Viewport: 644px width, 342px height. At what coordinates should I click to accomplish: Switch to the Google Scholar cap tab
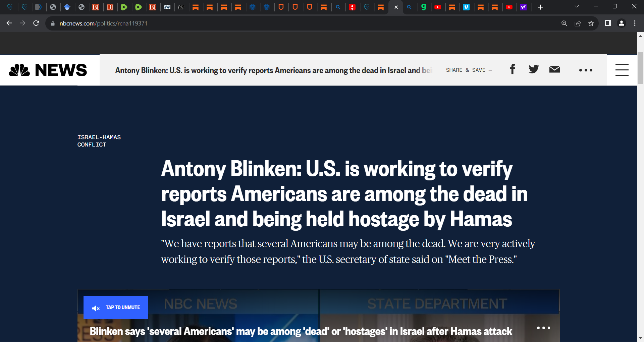point(67,7)
